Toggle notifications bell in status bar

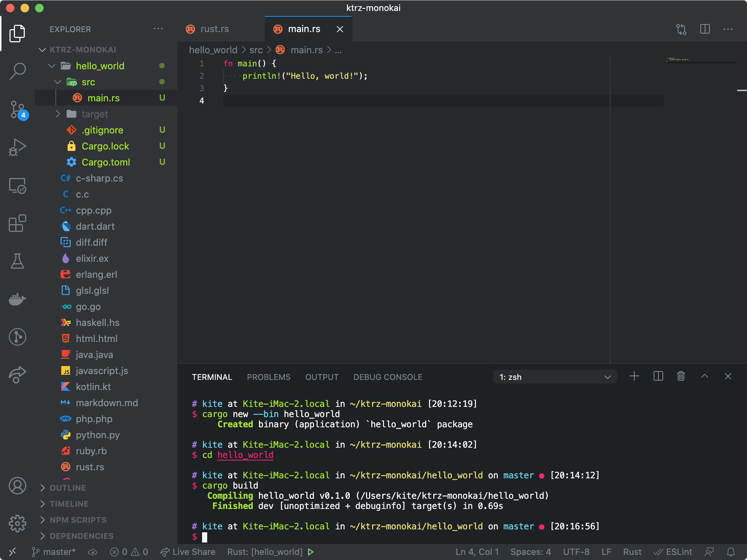pos(731,552)
